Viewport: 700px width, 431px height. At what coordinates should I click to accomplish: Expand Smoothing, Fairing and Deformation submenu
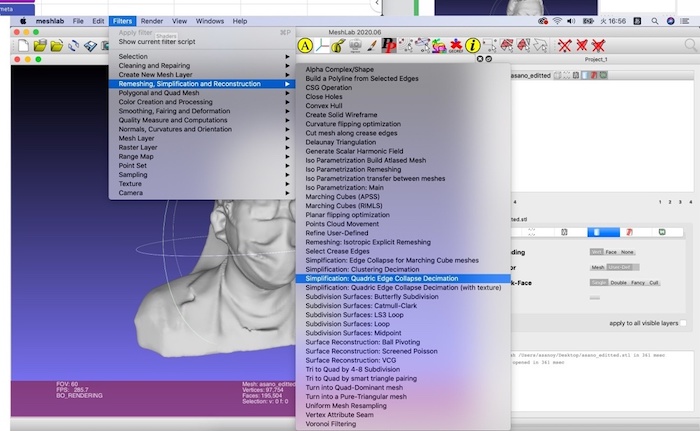(x=202, y=111)
